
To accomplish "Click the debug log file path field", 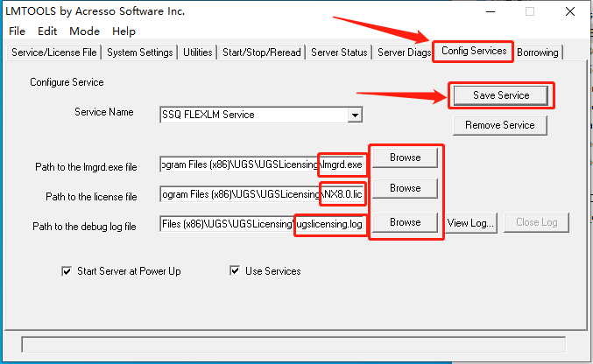I will (x=263, y=224).
